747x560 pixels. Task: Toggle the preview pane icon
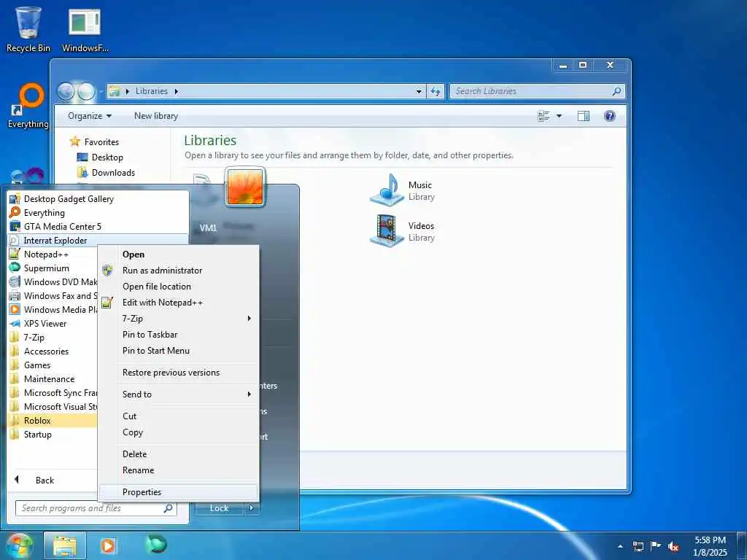pos(583,116)
